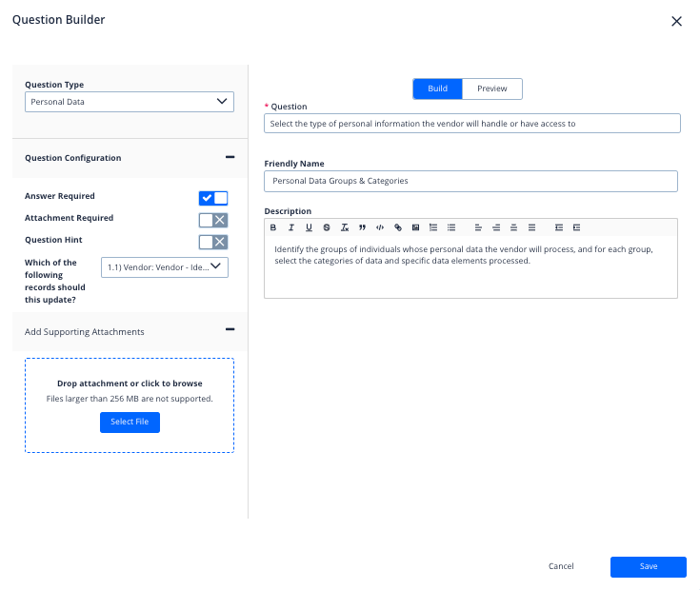The width and height of the screenshot is (700, 590).
Task: Open the Question Type dropdown
Action: 129,101
